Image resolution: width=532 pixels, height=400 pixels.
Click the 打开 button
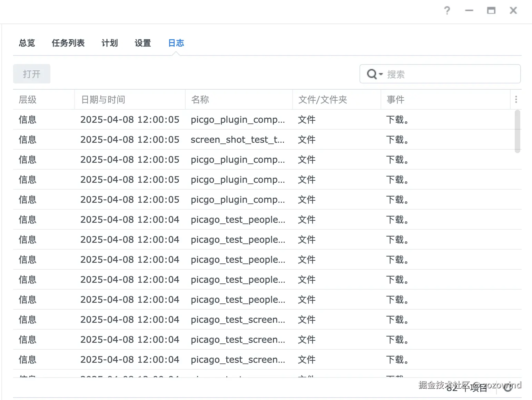[32, 74]
